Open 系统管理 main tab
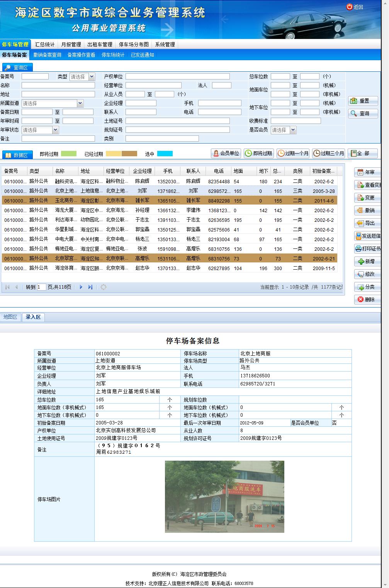 [165, 44]
